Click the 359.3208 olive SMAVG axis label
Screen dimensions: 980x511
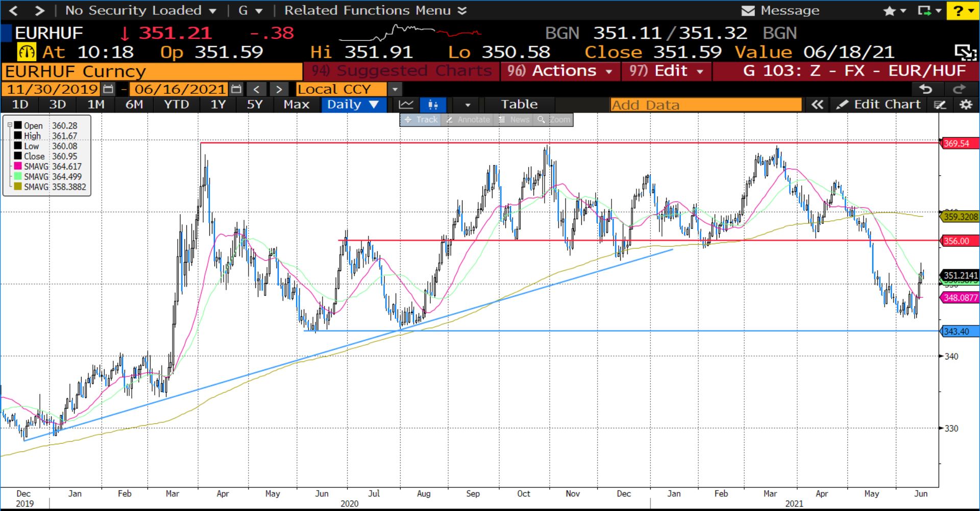(x=960, y=217)
